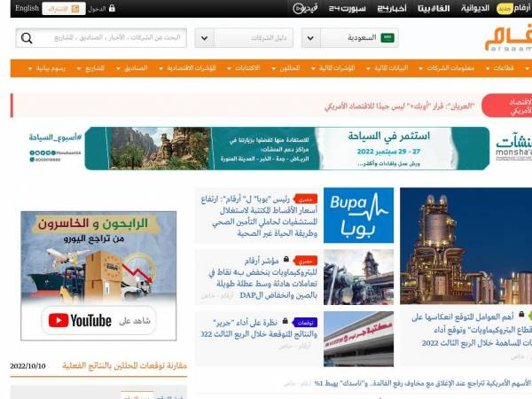This screenshot has height=399, width=532.
Task: Click the lock icon beside الدخول
Action: (x=112, y=8)
